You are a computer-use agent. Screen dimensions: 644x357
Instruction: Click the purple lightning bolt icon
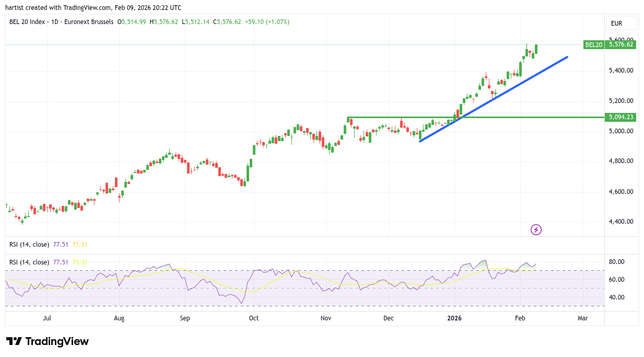[536, 229]
